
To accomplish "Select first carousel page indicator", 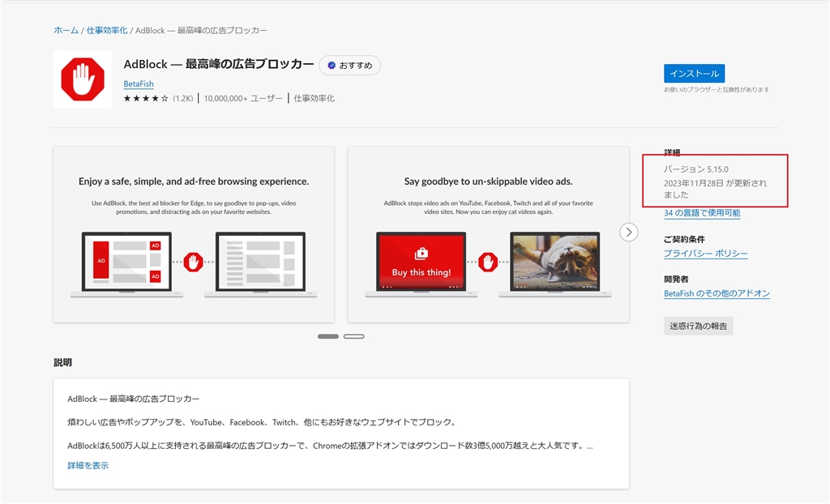I will pos(328,336).
